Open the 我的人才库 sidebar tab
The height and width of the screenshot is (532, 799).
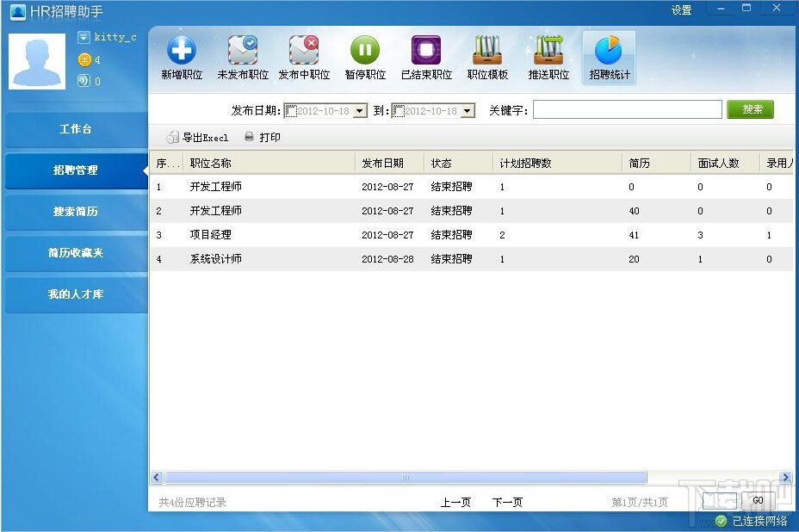(x=76, y=294)
